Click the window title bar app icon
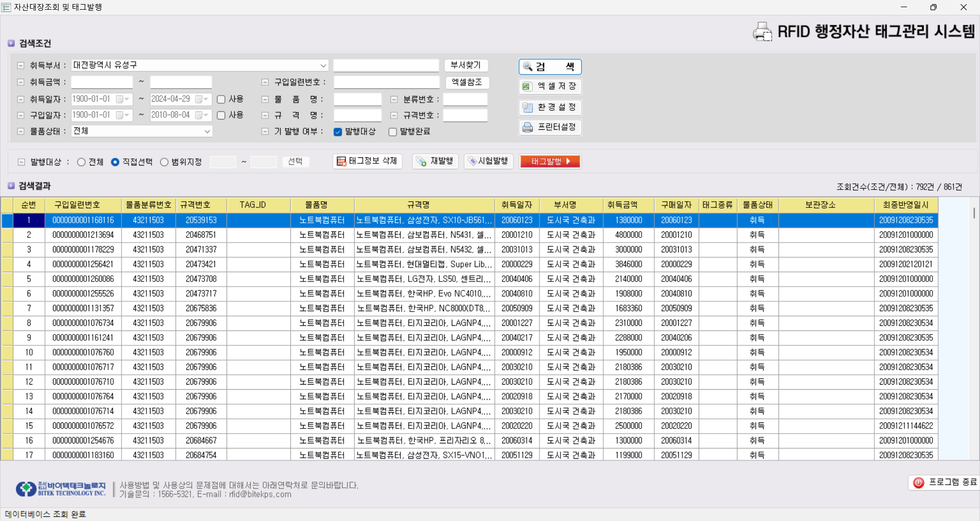This screenshot has height=521, width=980. (x=6, y=7)
